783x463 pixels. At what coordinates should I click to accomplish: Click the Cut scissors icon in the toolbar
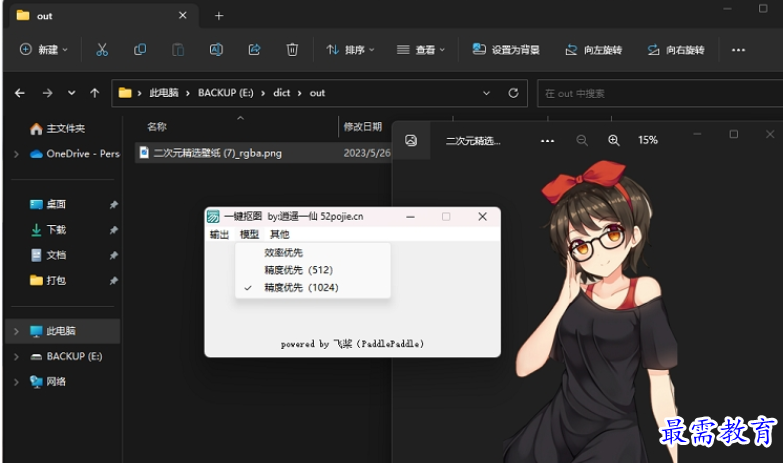tap(102, 49)
